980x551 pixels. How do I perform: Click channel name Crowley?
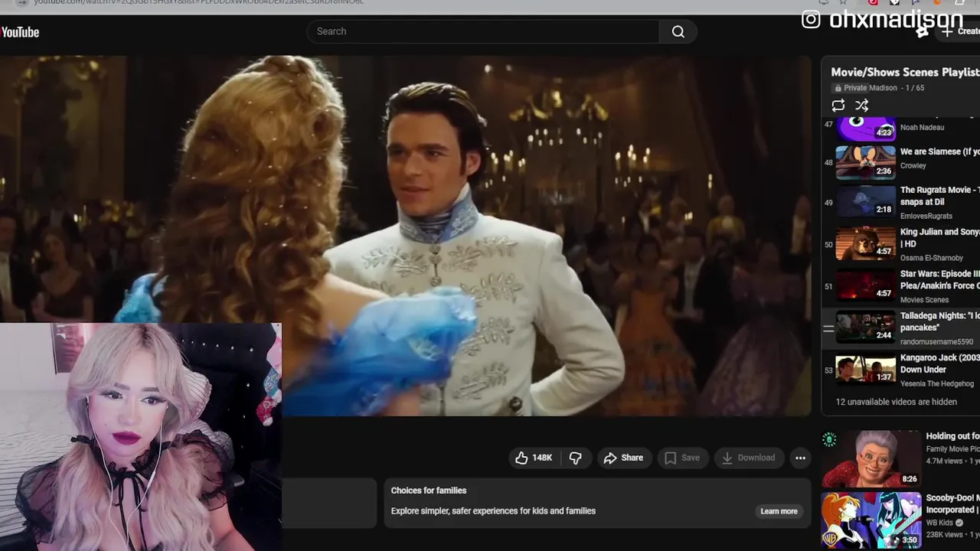click(913, 166)
